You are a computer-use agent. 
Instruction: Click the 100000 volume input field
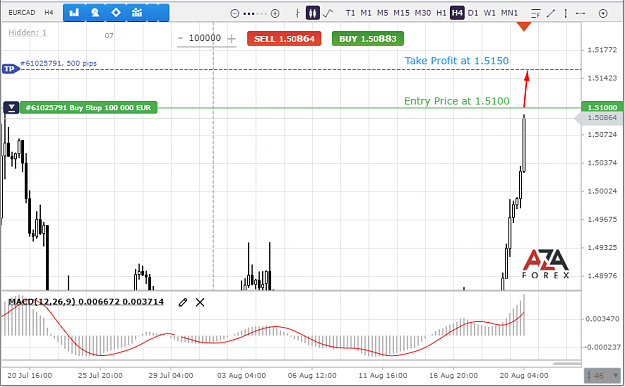tap(205, 38)
